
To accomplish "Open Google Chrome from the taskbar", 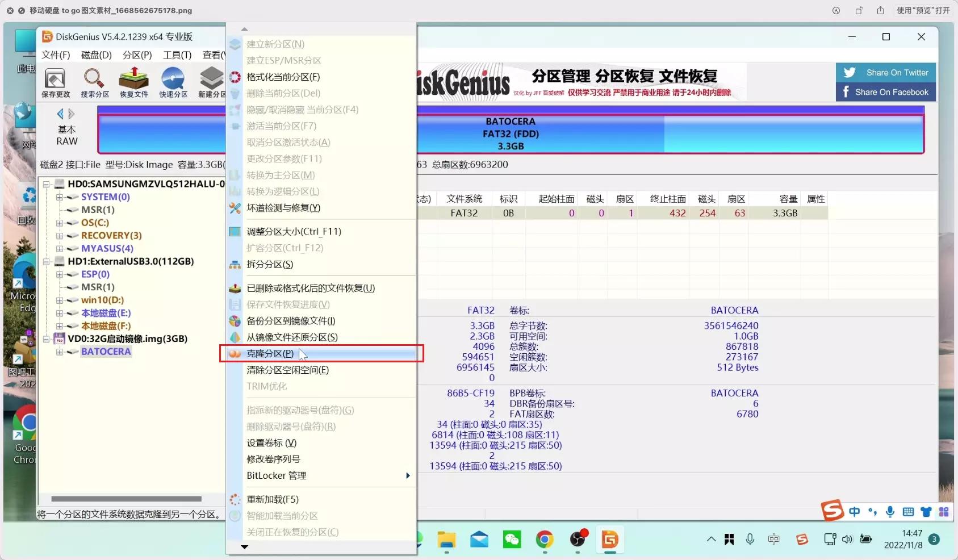I will pos(545,540).
